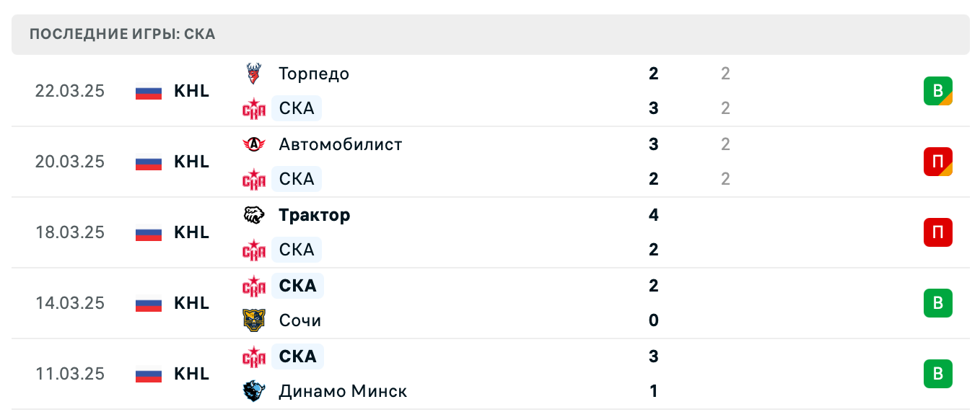
Task: Expand the ПОСЛЕДНИЕ ИГРЫ: СКА header
Action: pos(120,34)
